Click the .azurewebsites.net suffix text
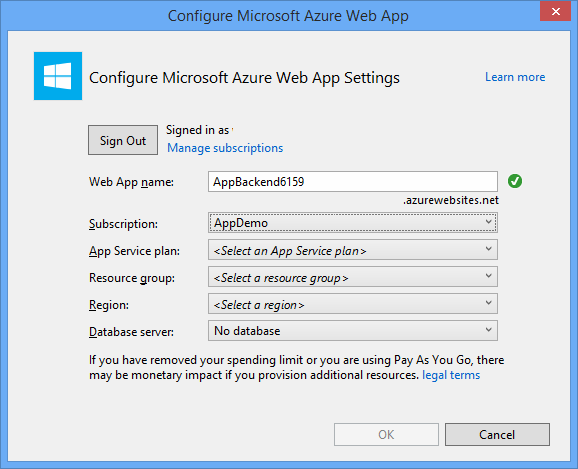Image resolution: width=578 pixels, height=469 pixels. [x=450, y=200]
